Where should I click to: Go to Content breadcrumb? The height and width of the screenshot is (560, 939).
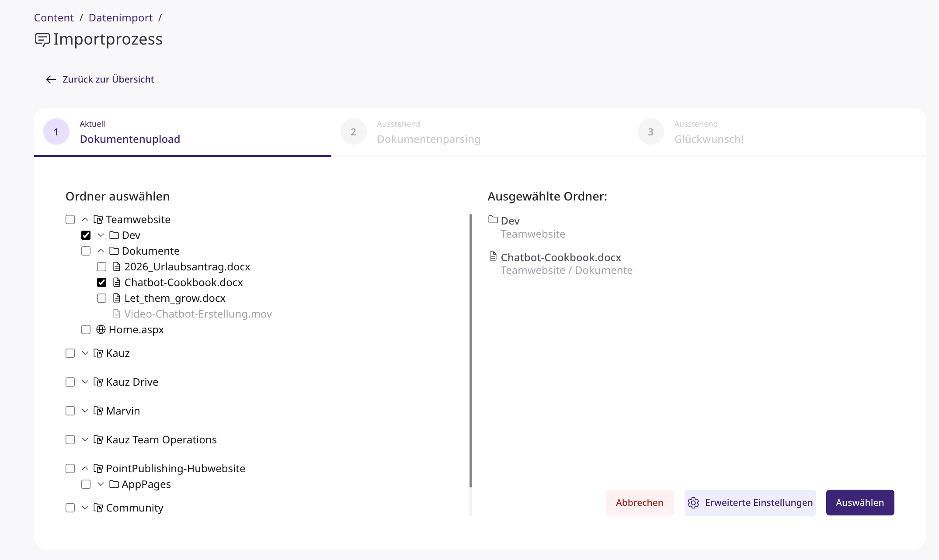coord(54,17)
